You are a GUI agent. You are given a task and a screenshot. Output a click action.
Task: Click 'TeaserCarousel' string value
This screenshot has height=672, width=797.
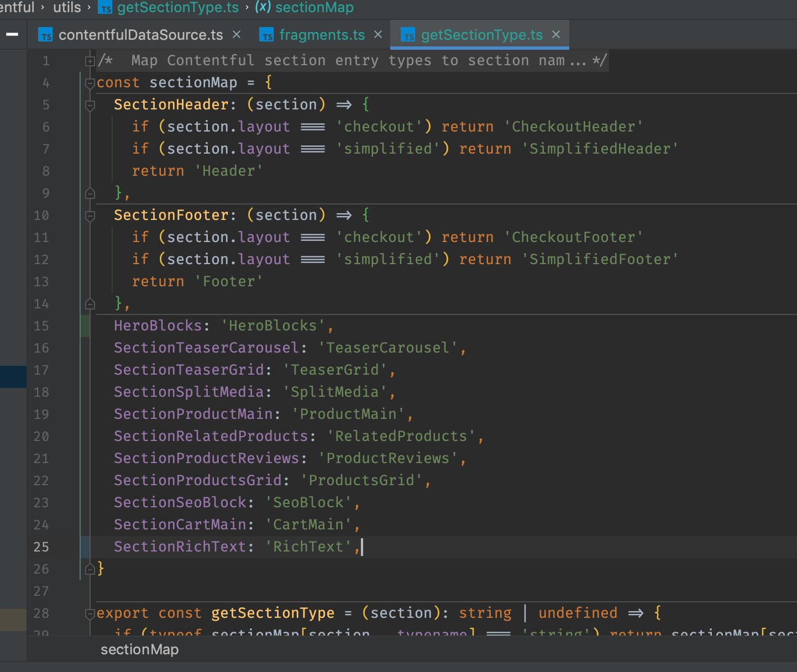tap(388, 348)
